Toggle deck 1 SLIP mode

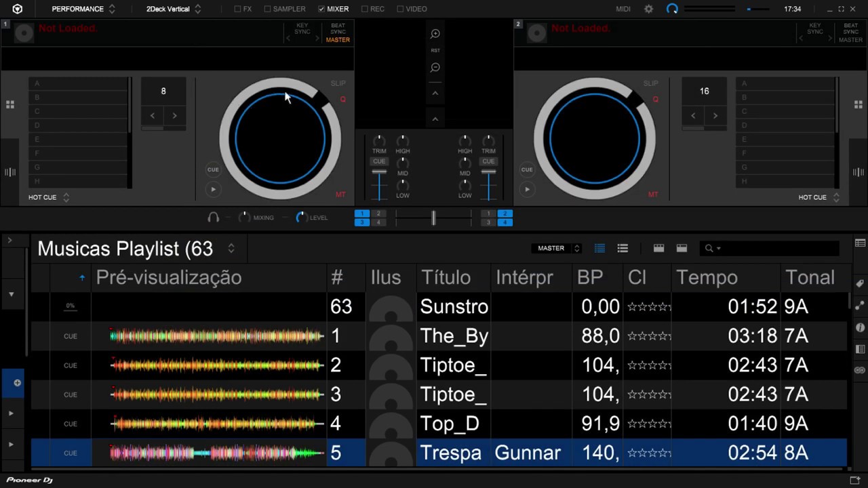338,83
